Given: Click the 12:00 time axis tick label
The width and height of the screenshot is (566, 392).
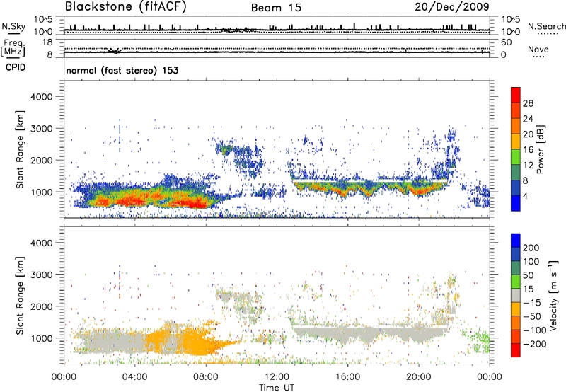Looking at the screenshot, I should pyautogui.click(x=277, y=377).
